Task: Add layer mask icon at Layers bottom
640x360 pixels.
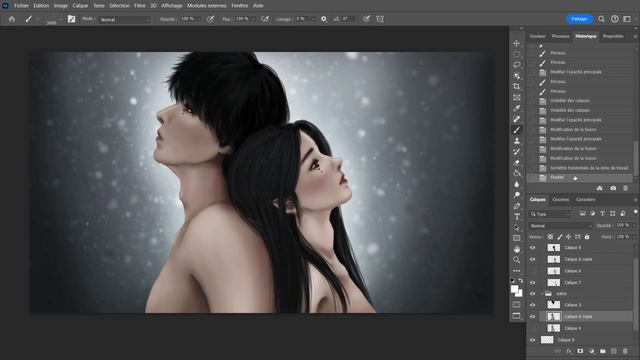Action: [x=580, y=351]
